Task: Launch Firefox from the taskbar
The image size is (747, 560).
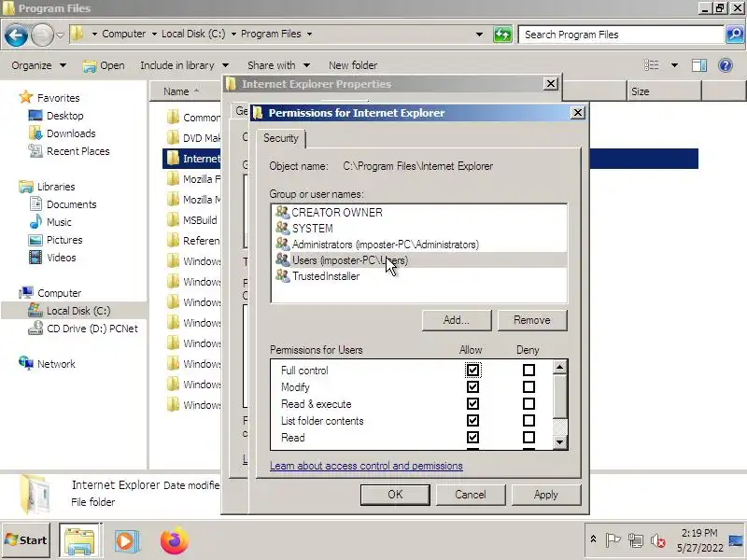Action: pos(174,541)
